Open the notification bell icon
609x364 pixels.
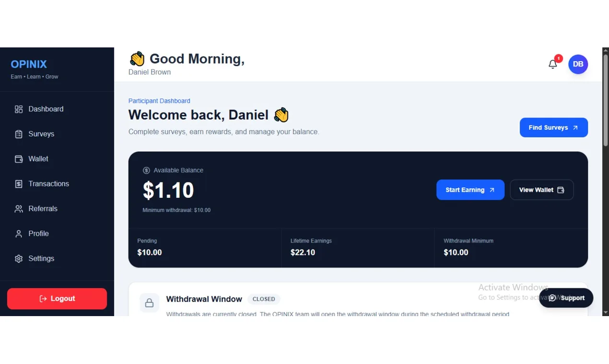click(553, 64)
